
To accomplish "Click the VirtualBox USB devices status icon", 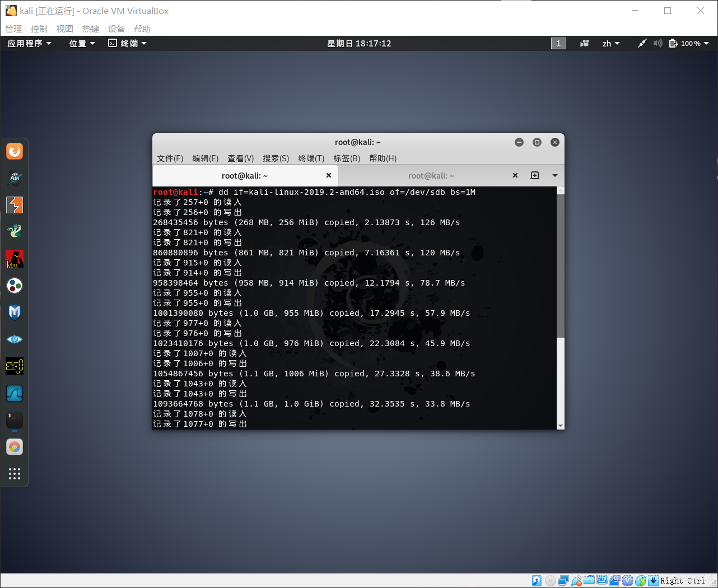I will coord(577,581).
